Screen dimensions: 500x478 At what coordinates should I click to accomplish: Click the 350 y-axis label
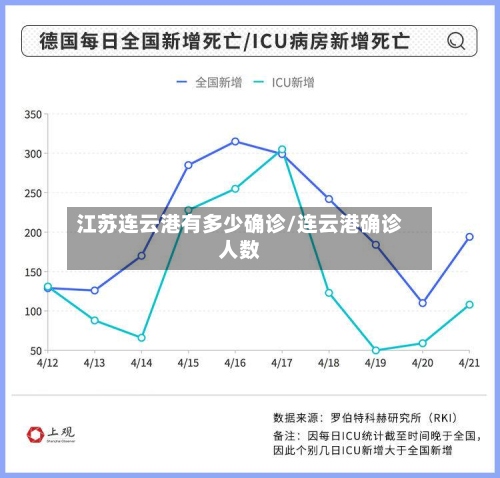(x=33, y=115)
